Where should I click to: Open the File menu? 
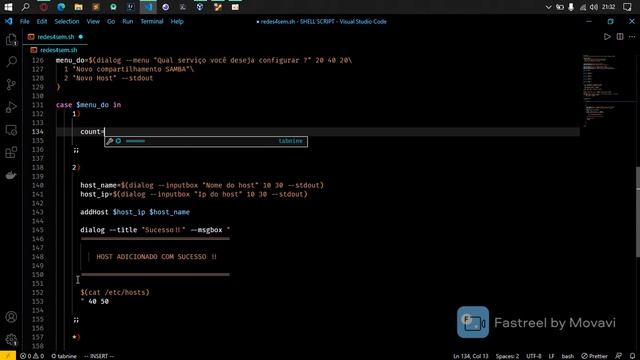(24, 22)
